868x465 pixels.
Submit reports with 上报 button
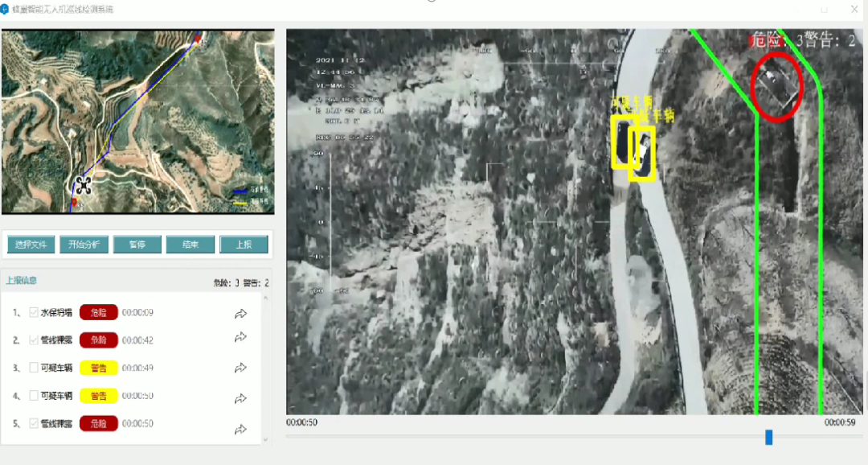pos(244,245)
